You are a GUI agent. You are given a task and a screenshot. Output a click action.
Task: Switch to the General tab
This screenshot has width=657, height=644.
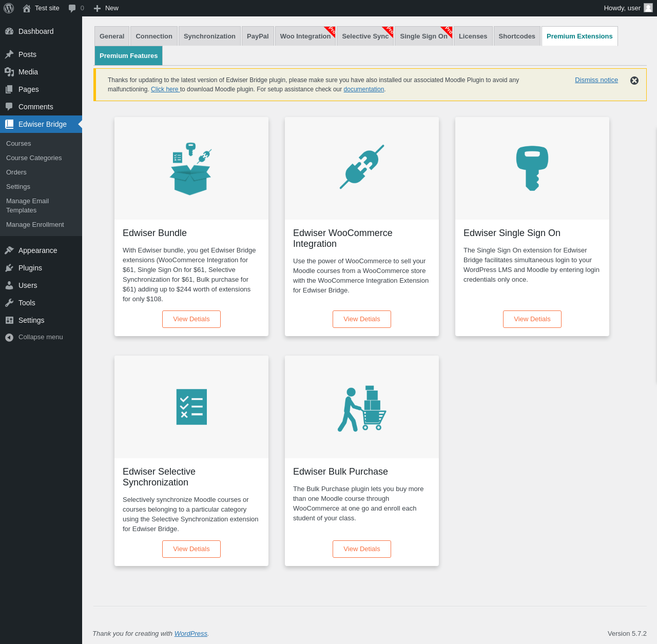pos(112,36)
